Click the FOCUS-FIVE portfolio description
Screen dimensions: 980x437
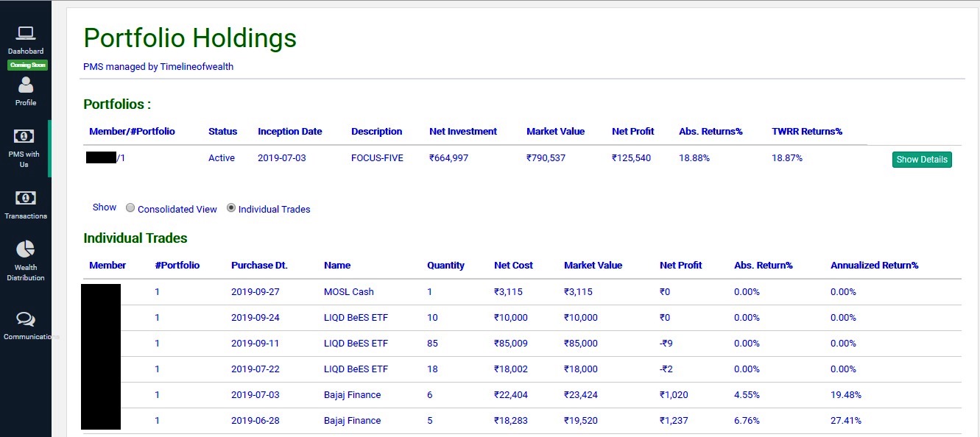(377, 157)
